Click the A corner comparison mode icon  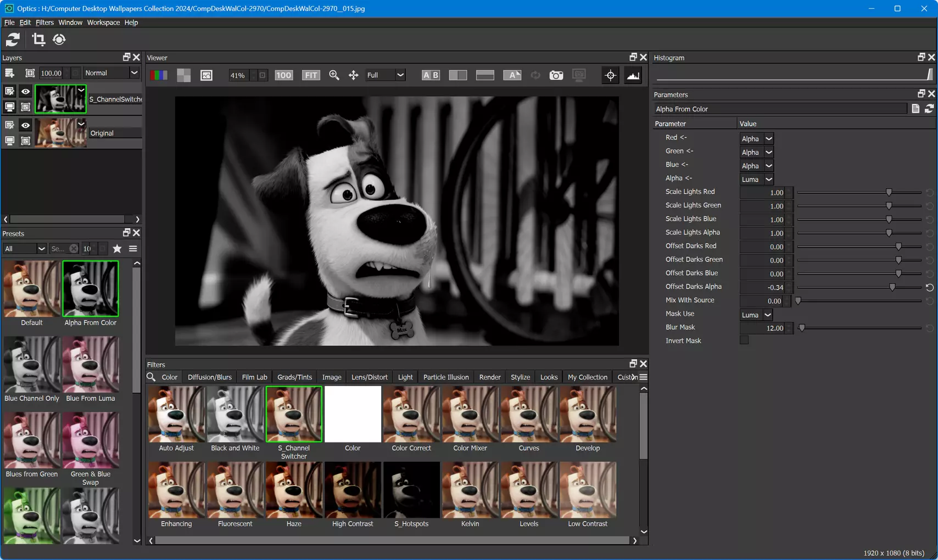click(x=512, y=75)
